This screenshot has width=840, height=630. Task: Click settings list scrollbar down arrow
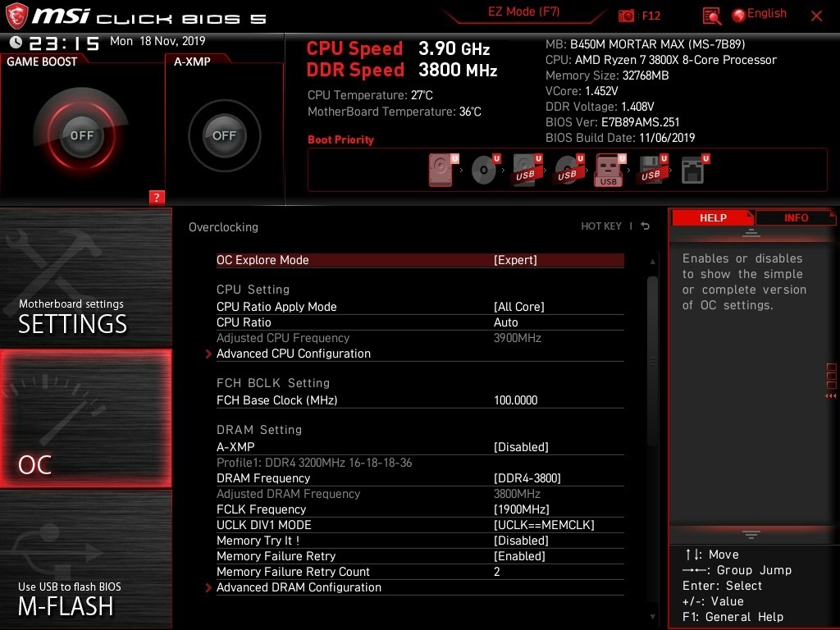pos(652,617)
